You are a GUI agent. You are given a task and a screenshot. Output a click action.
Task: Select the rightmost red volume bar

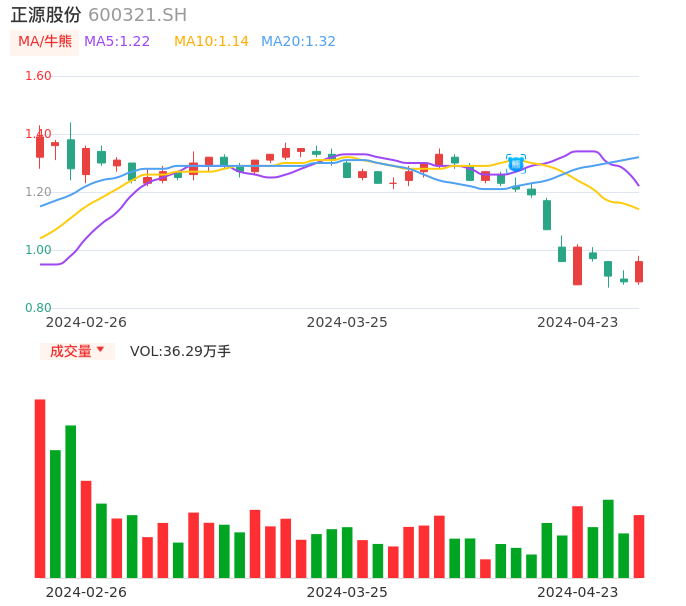coord(639,546)
